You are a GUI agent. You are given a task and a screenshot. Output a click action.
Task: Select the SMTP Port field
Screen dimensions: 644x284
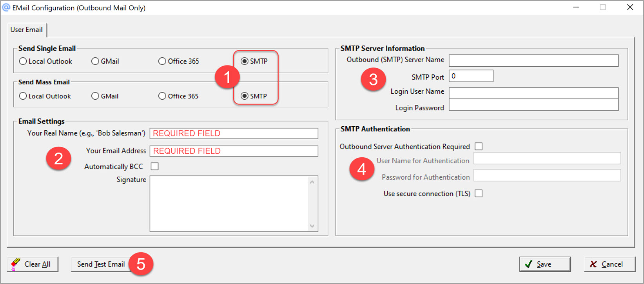point(471,76)
